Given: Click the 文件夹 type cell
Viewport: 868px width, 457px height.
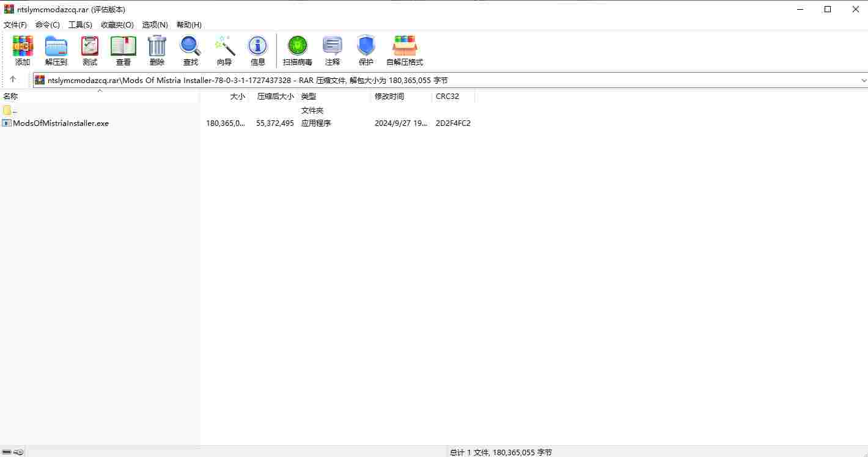Looking at the screenshot, I should 312,111.
